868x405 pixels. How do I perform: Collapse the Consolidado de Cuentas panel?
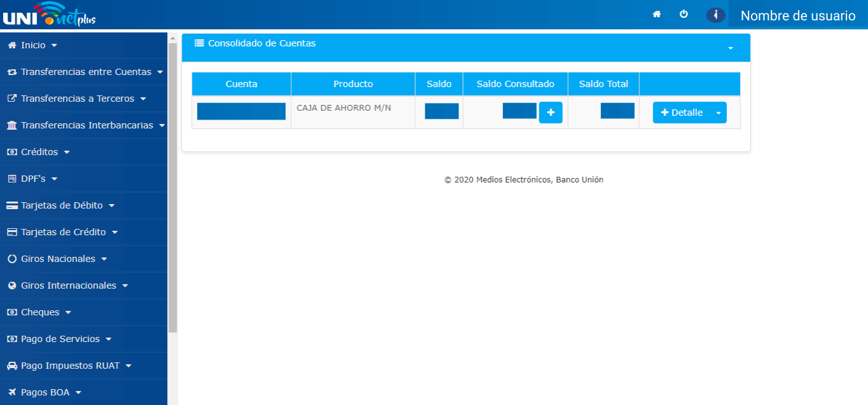pos(730,48)
